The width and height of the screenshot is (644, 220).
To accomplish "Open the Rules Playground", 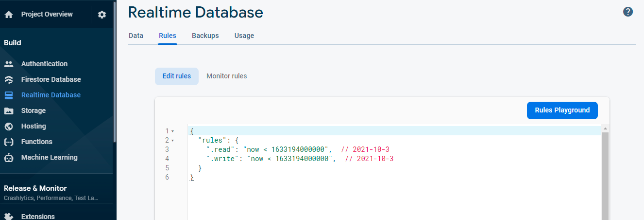I will pyautogui.click(x=562, y=110).
